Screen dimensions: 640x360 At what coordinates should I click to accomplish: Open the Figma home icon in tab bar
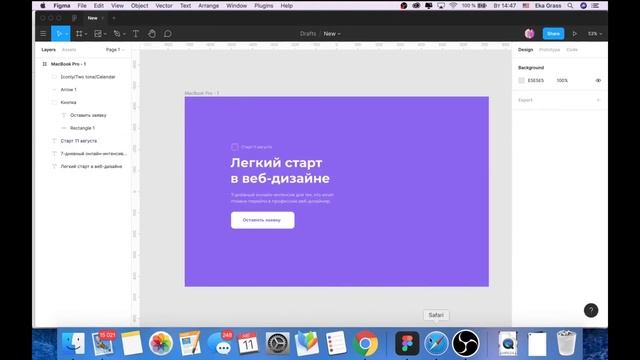[x=74, y=18]
